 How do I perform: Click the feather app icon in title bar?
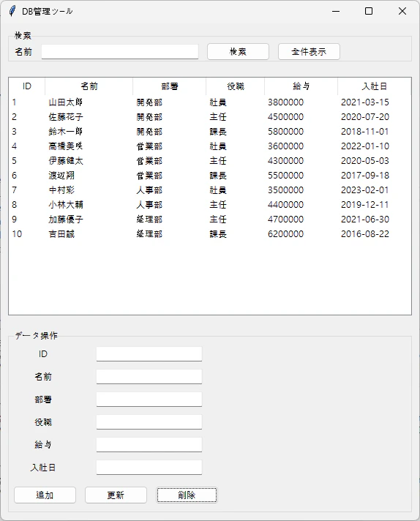click(12, 11)
